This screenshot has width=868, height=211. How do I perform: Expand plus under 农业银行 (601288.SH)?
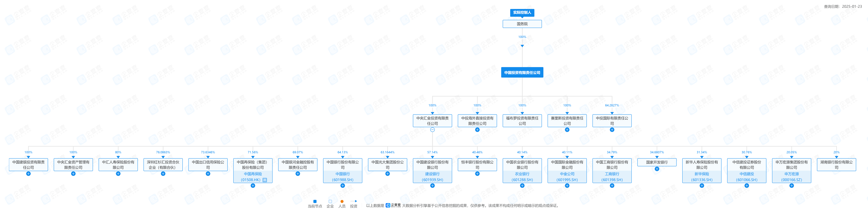[x=522, y=185]
